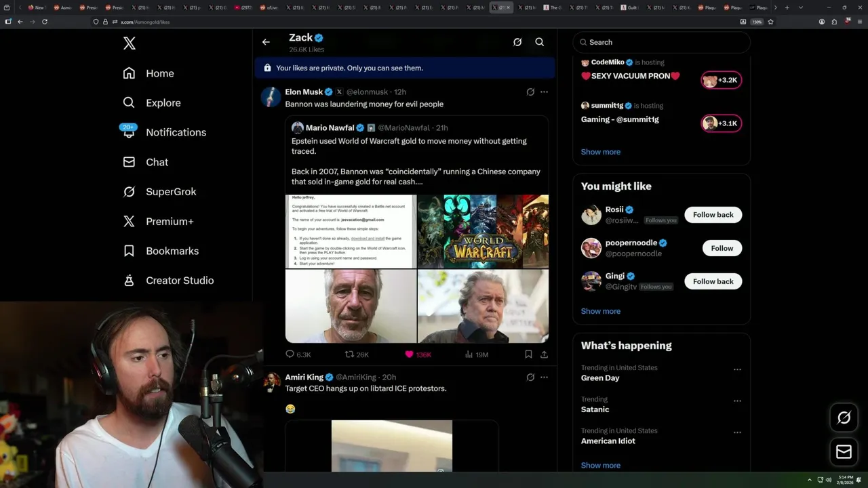Play the Target CEO video thumbnail
This screenshot has width=868, height=488.
[392, 445]
